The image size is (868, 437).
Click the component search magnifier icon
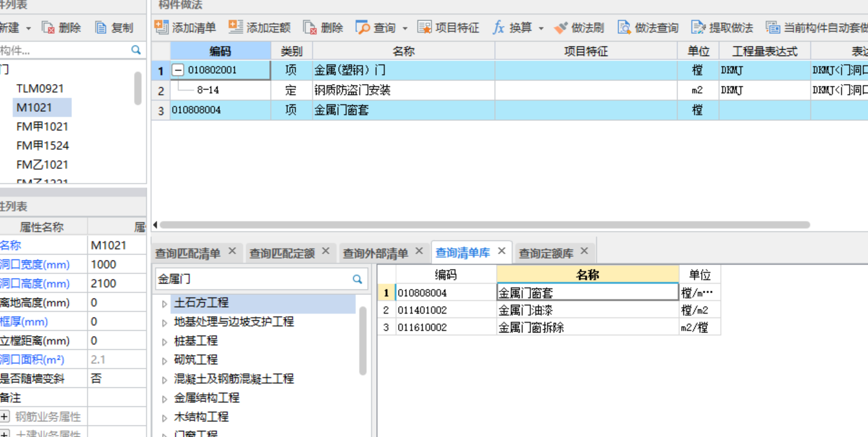tap(136, 50)
